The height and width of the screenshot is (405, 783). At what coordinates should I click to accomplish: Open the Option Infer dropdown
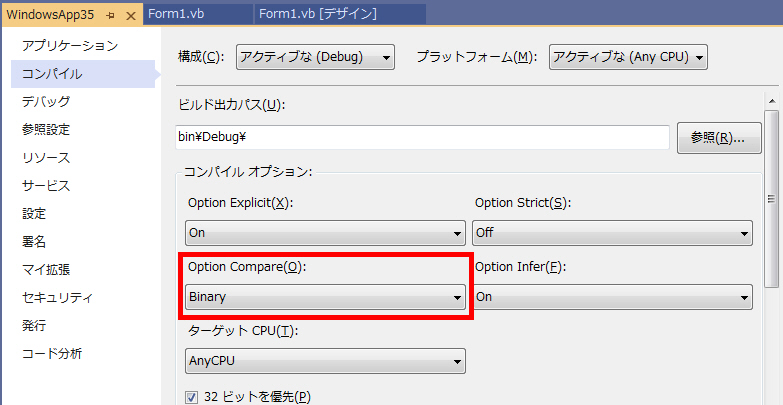pyautogui.click(x=612, y=297)
